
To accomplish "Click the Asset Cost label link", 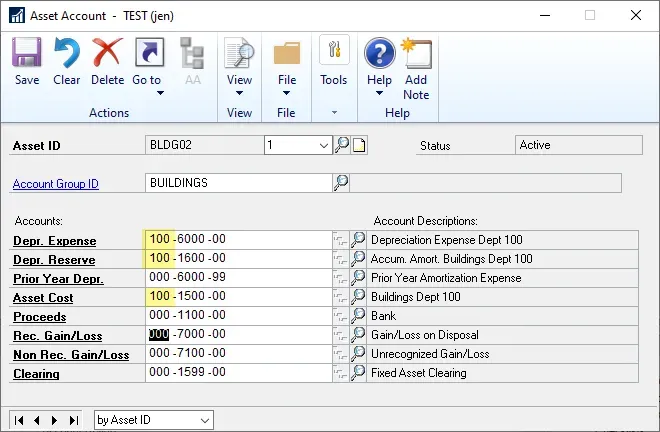I will pyautogui.click(x=43, y=298).
